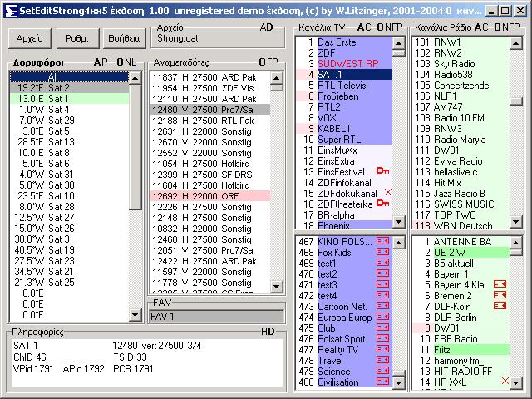The width and height of the screenshot is (532, 399).
Task: Click favorite icon next to Polsat Sport
Action: click(x=382, y=338)
